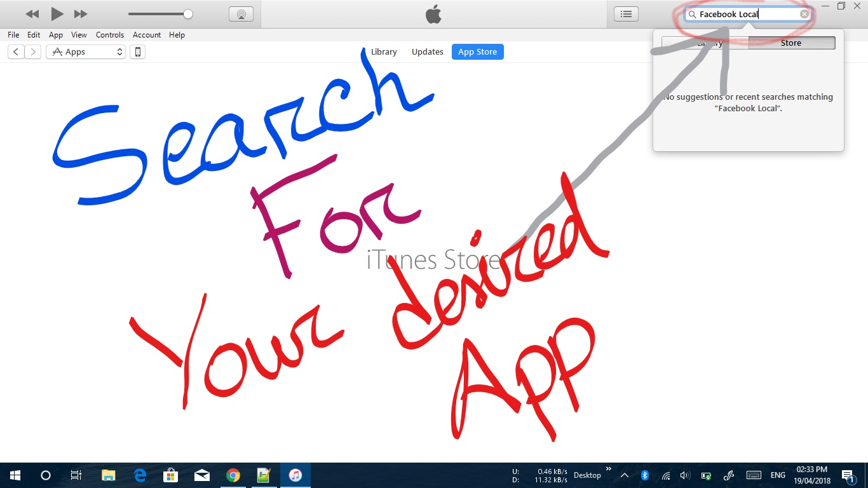Screen dimensions: 868x488
Task: Expand the Apps media type dropdown
Action: (x=86, y=52)
